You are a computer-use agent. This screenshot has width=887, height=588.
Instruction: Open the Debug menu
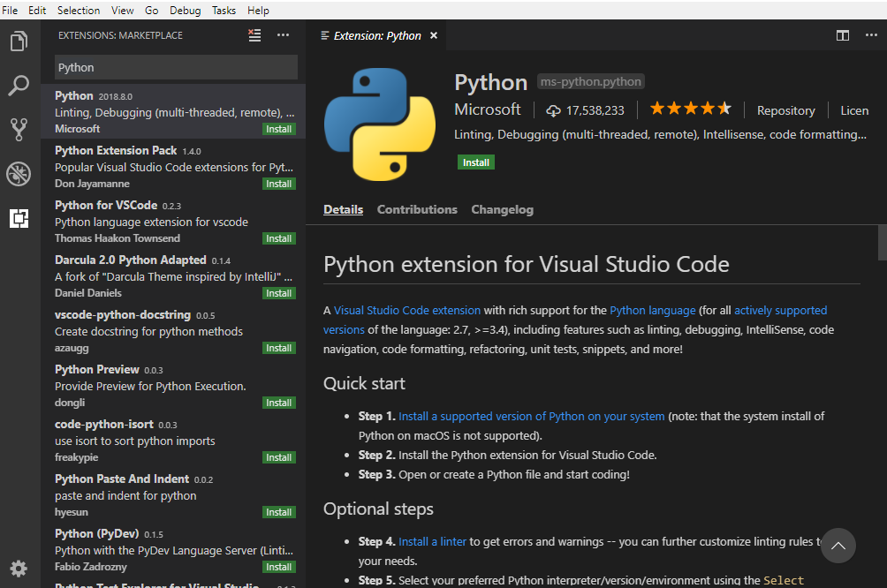point(186,10)
